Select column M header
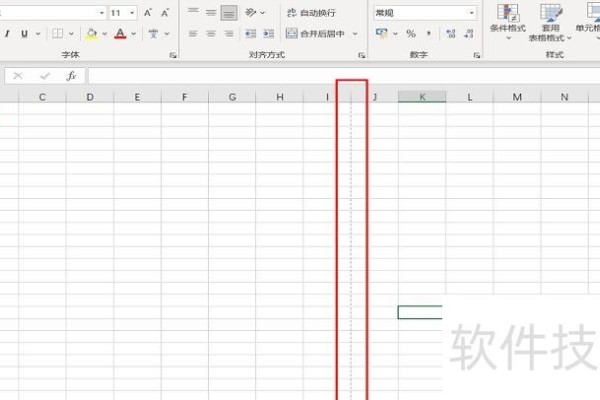Viewport: 600px width, 400px height. point(517,97)
